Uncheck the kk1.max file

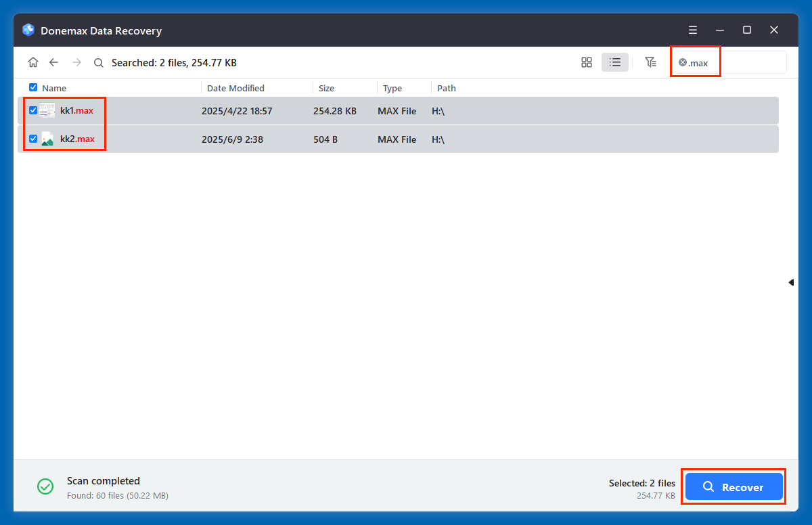coord(32,110)
